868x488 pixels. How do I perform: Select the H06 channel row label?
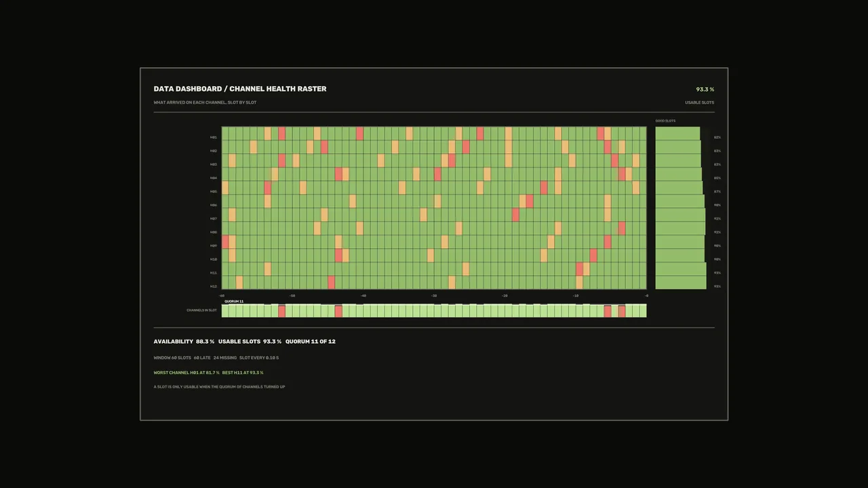pyautogui.click(x=214, y=205)
